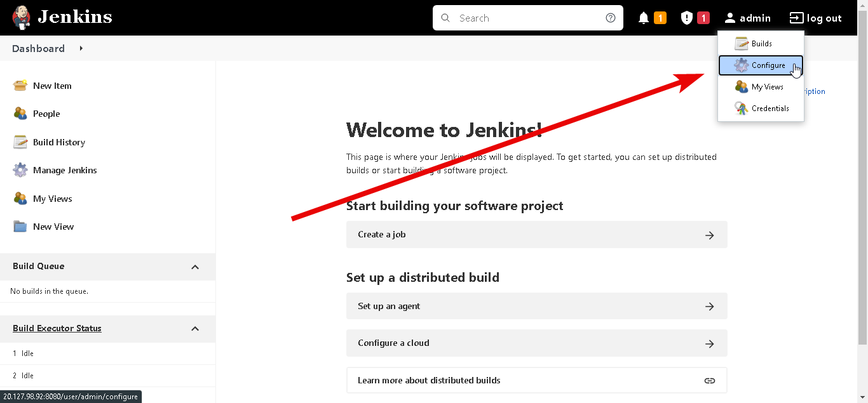
Task: Click the magnifier icon in search box
Action: (x=445, y=18)
